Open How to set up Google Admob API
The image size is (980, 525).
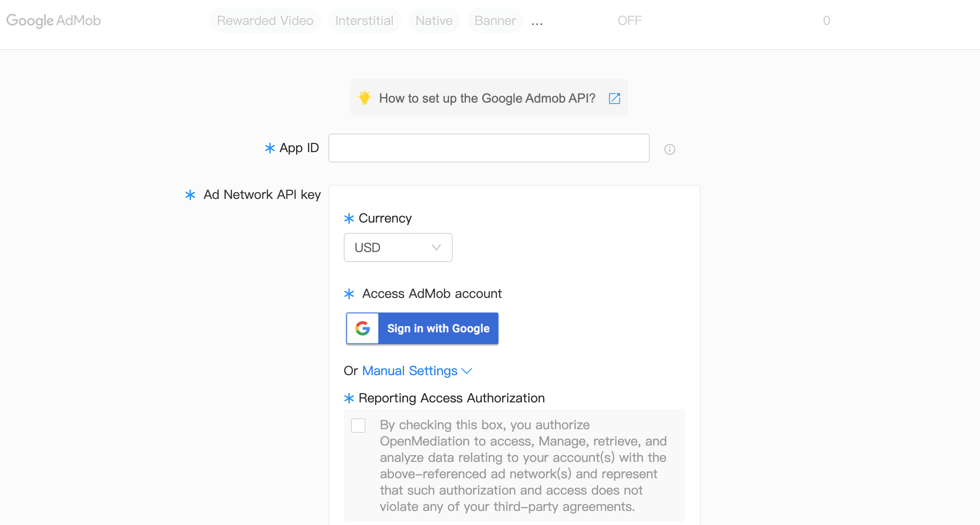point(487,98)
